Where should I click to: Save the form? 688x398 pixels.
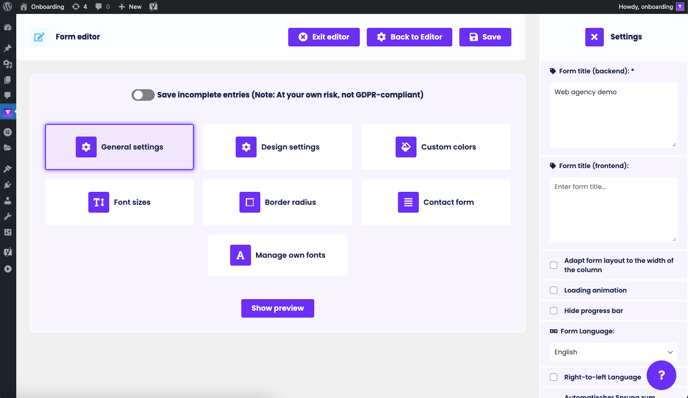coord(485,37)
